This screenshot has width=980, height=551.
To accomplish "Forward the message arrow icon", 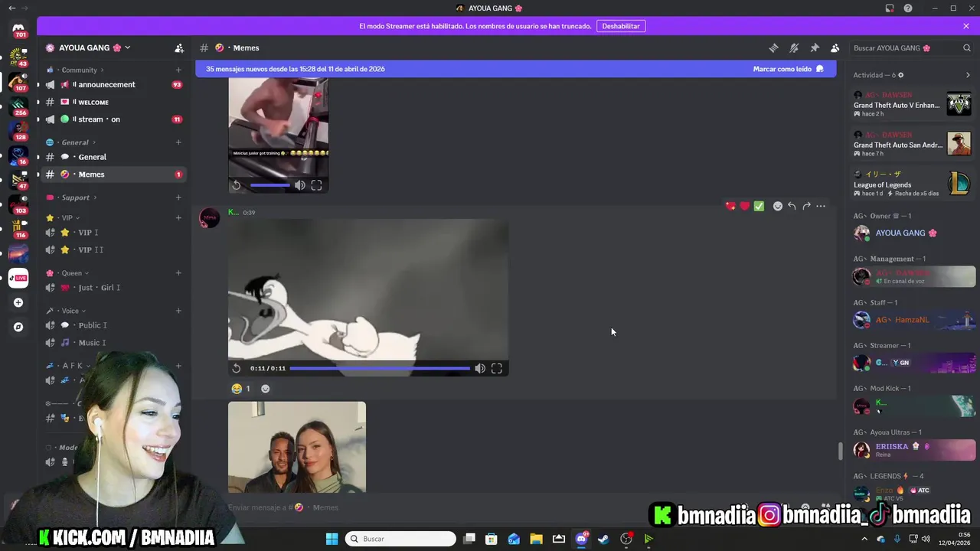I will 806,206.
